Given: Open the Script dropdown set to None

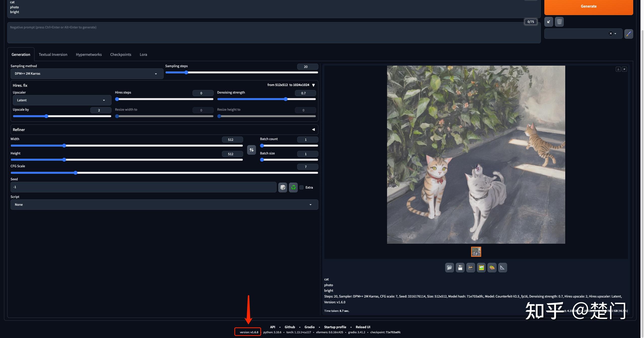Looking at the screenshot, I should pos(164,204).
